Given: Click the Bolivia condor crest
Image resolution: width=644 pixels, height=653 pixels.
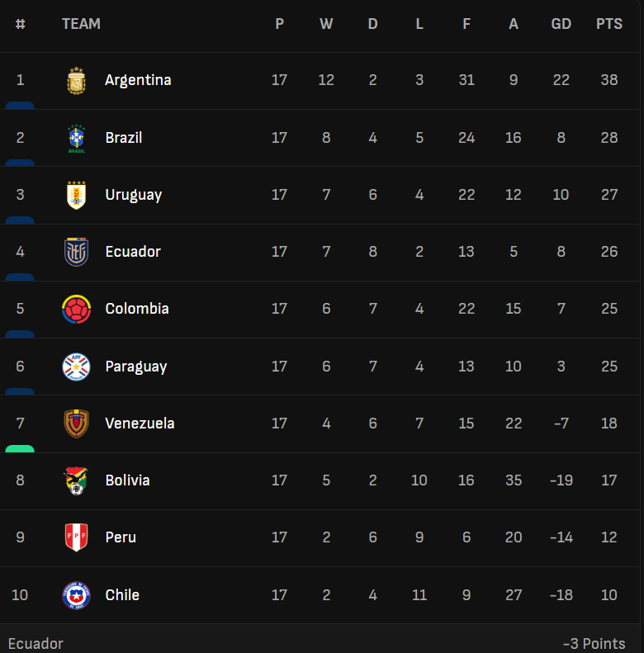Looking at the screenshot, I should coord(76,480).
